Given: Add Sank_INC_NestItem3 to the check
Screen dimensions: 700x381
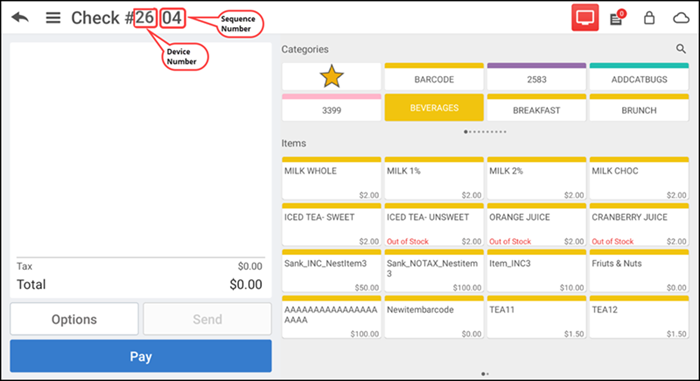Looking at the screenshot, I should click(x=331, y=271).
